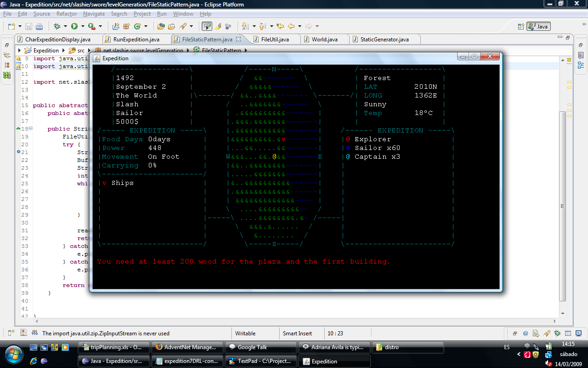The width and height of the screenshot is (588, 368).
Task: Click the Print icon in toolbar
Action: point(39,26)
